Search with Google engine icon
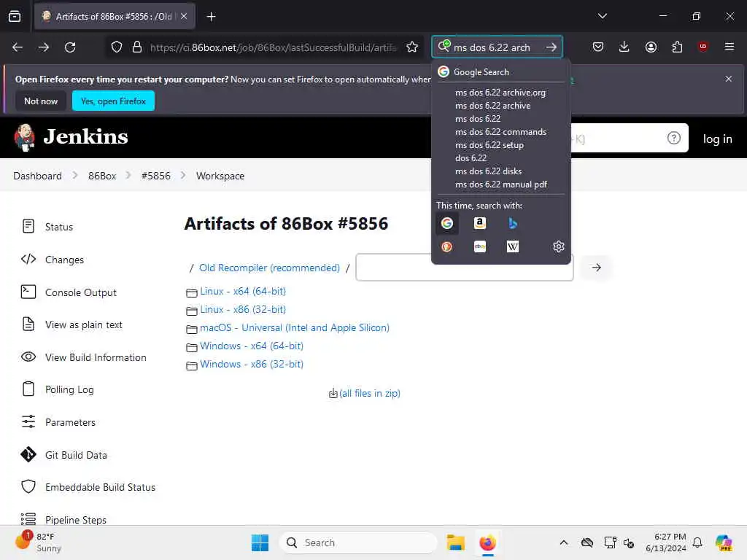This screenshot has height=560, width=747. click(447, 223)
